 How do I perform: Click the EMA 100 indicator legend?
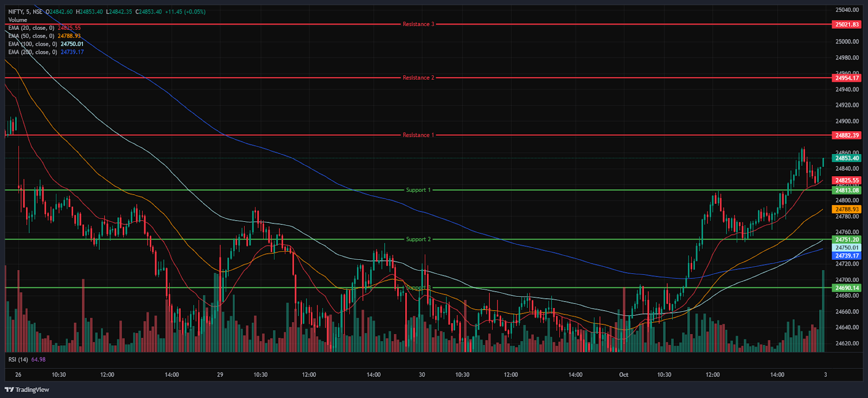coord(33,44)
